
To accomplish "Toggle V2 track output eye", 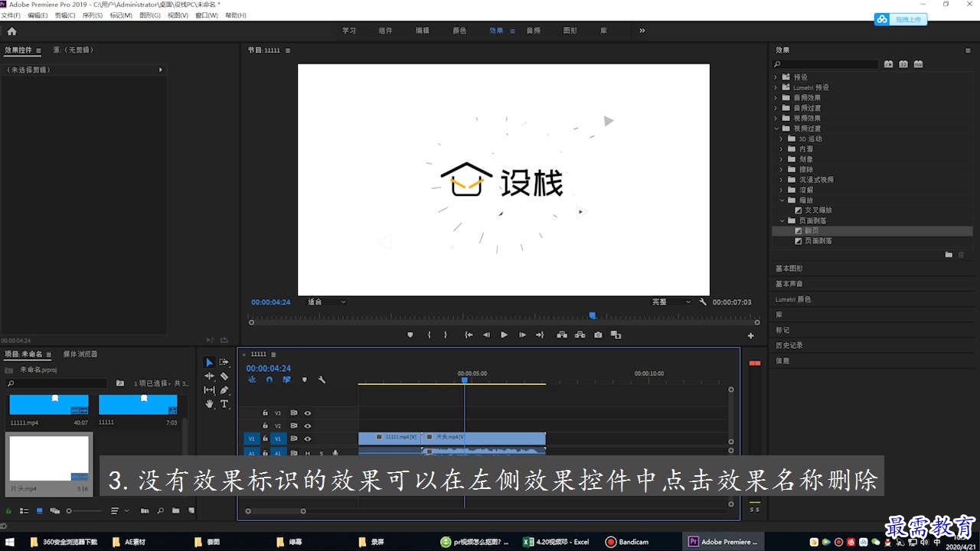I will tap(307, 425).
